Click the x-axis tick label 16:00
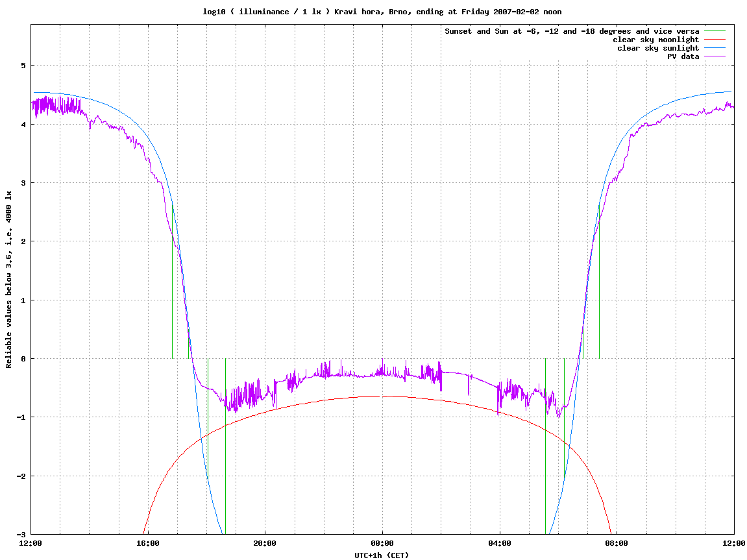This screenshot has height=560, width=747. click(148, 543)
